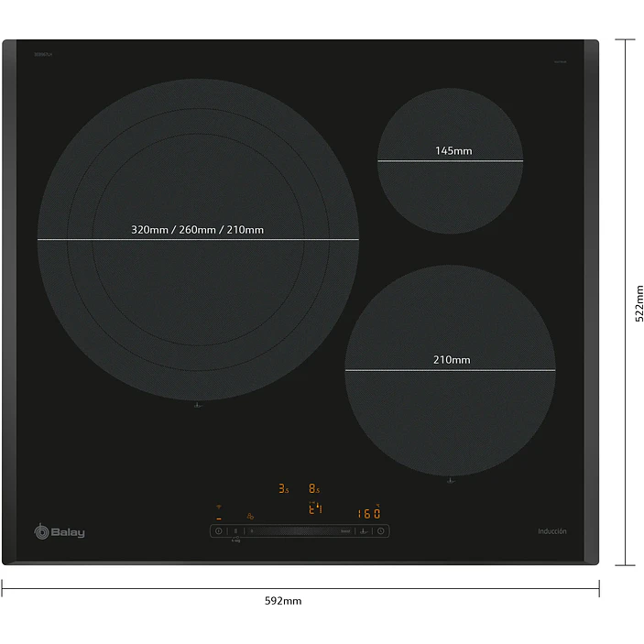Click the Balay brand logo
This screenshot has width=644, height=644.
click(60, 532)
